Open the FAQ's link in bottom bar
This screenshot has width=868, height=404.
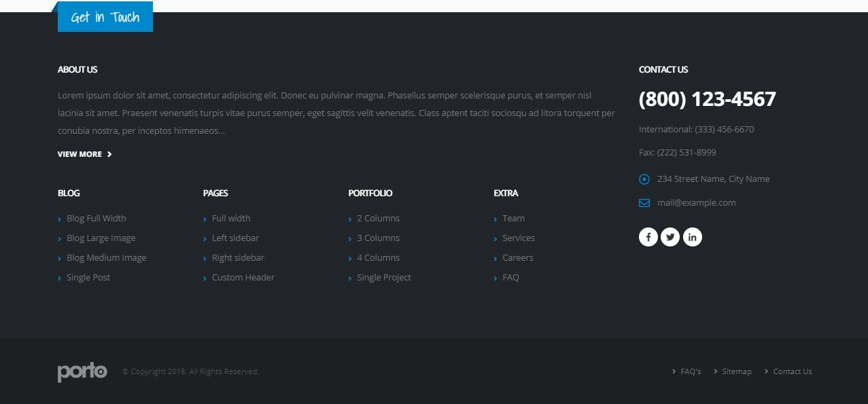[690, 371]
